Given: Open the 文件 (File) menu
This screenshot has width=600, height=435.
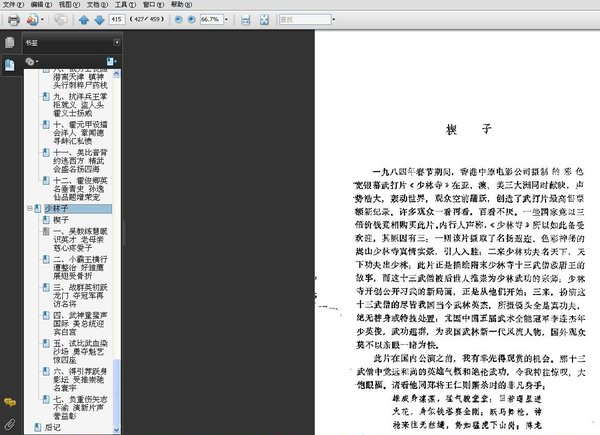Looking at the screenshot, I should tap(13, 4).
